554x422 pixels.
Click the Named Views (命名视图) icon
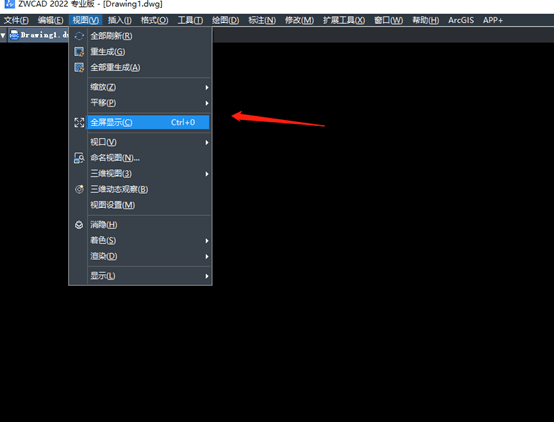tap(79, 158)
